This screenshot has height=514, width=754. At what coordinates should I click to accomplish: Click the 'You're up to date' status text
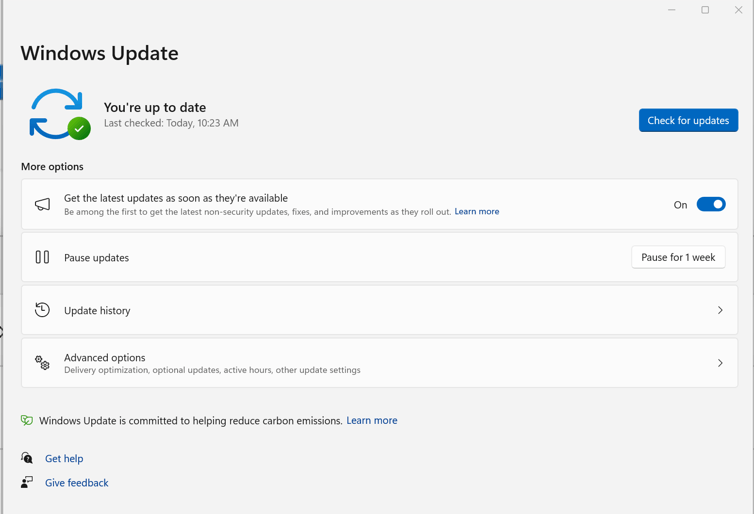tap(155, 107)
